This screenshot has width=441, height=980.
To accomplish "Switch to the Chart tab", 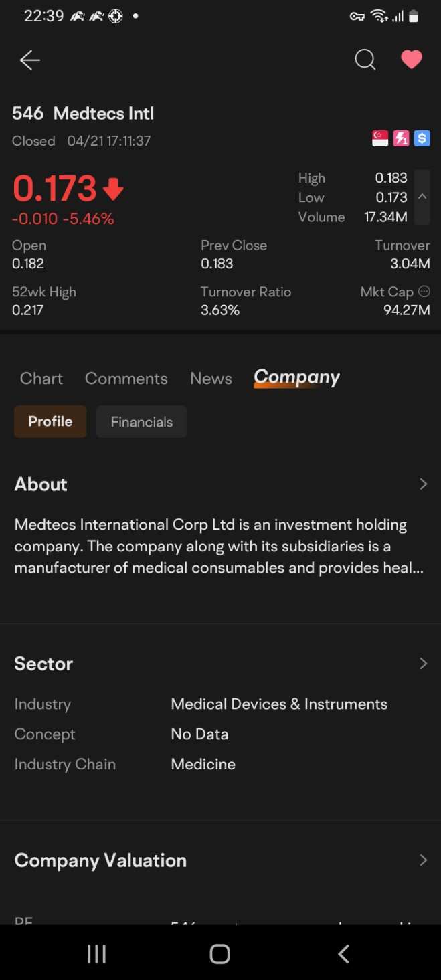I will tap(41, 378).
